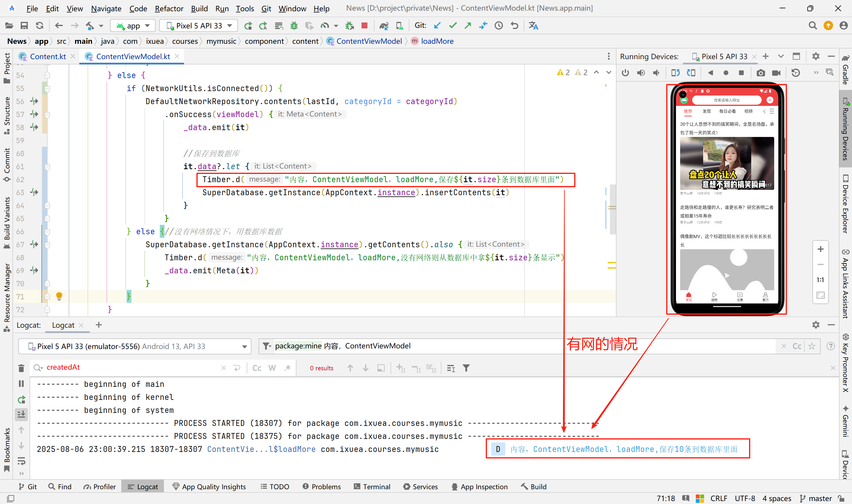Click the Run app icon in toolbar
Image resolution: width=852 pixels, height=504 pixels.
coord(248,25)
